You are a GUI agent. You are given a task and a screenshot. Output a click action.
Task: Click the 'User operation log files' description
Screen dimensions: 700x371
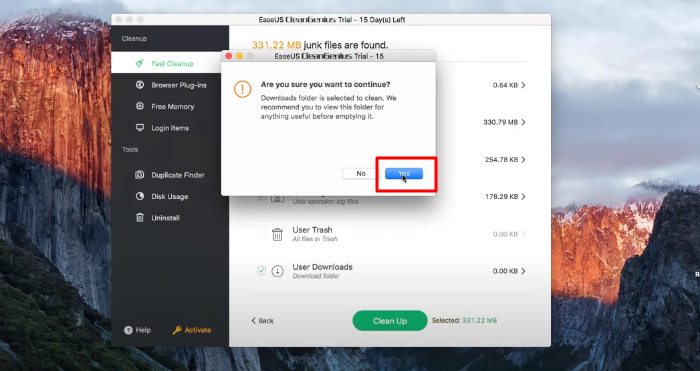click(x=325, y=202)
